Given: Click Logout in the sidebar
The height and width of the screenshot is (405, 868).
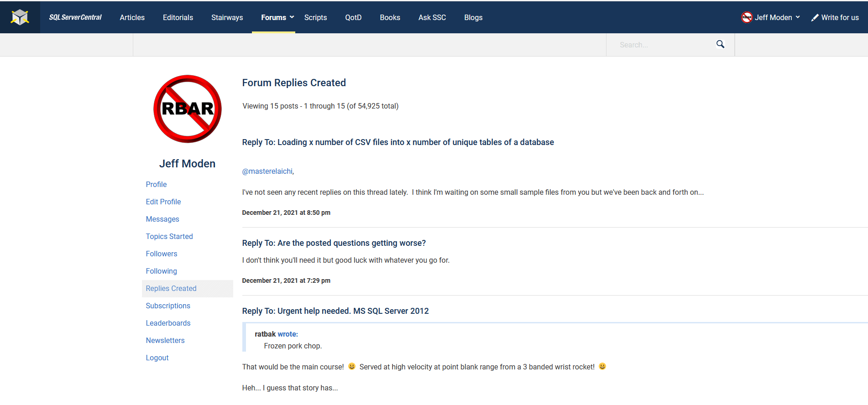Looking at the screenshot, I should 157,358.
